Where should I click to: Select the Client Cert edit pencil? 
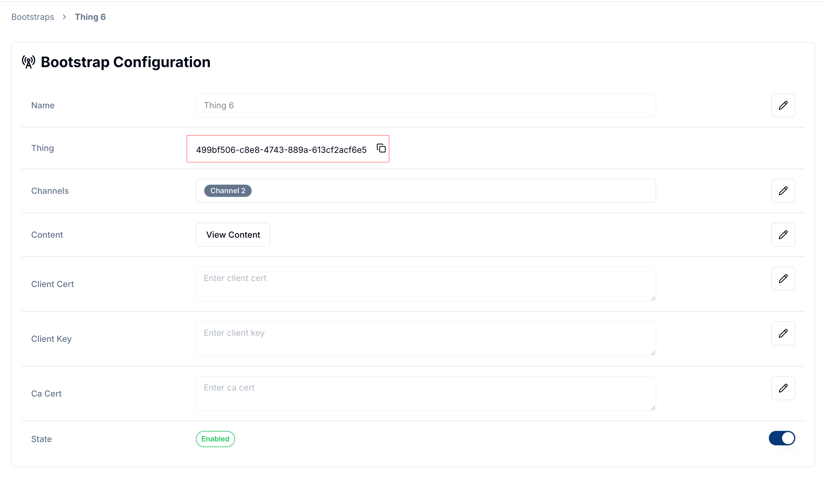click(783, 278)
